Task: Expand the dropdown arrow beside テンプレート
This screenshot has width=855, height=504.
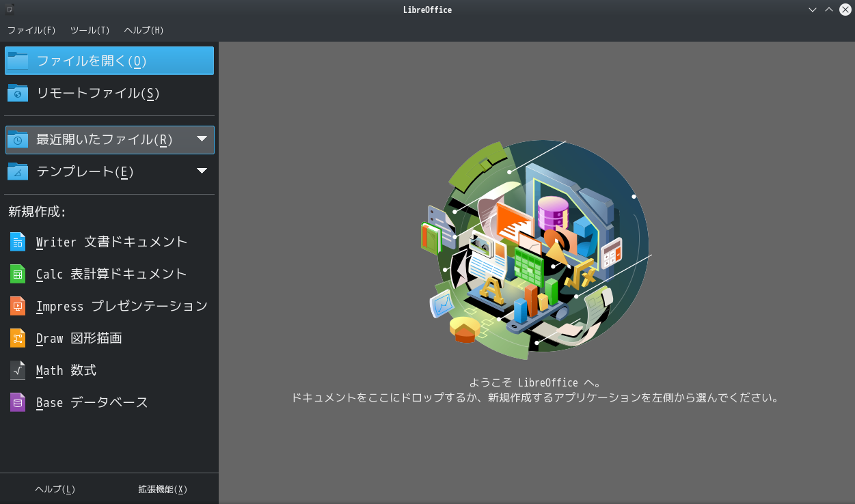Action: (202, 171)
